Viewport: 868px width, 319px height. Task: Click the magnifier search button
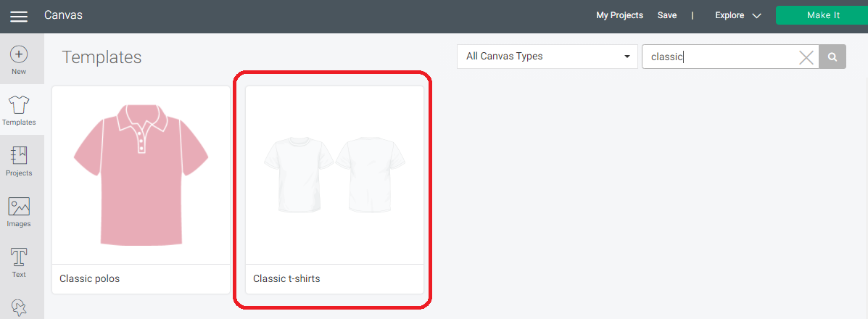(832, 57)
